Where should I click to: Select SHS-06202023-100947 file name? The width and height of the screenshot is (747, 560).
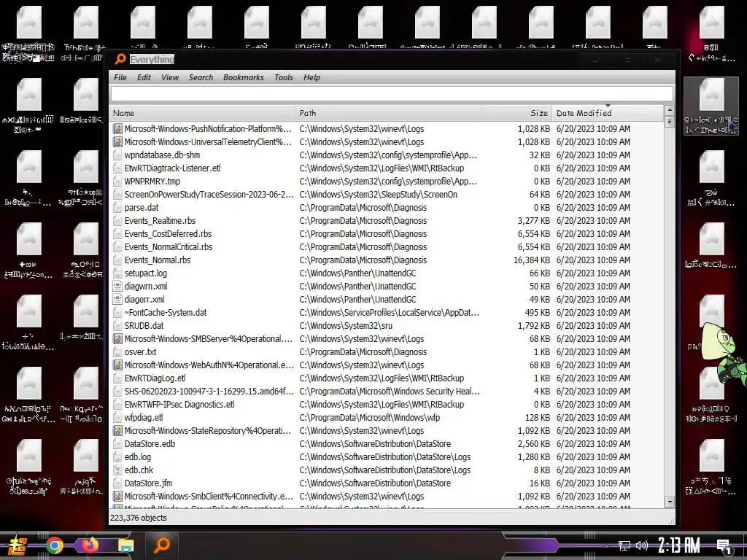pyautogui.click(x=209, y=391)
